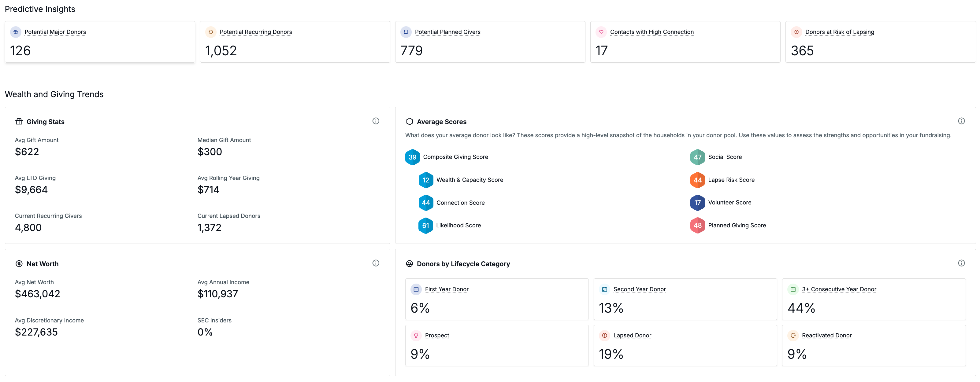Select the 3+ Consecutive Year Donor link

click(x=839, y=289)
